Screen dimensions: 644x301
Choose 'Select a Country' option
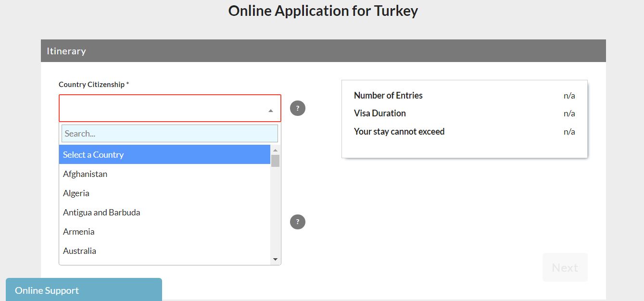165,154
